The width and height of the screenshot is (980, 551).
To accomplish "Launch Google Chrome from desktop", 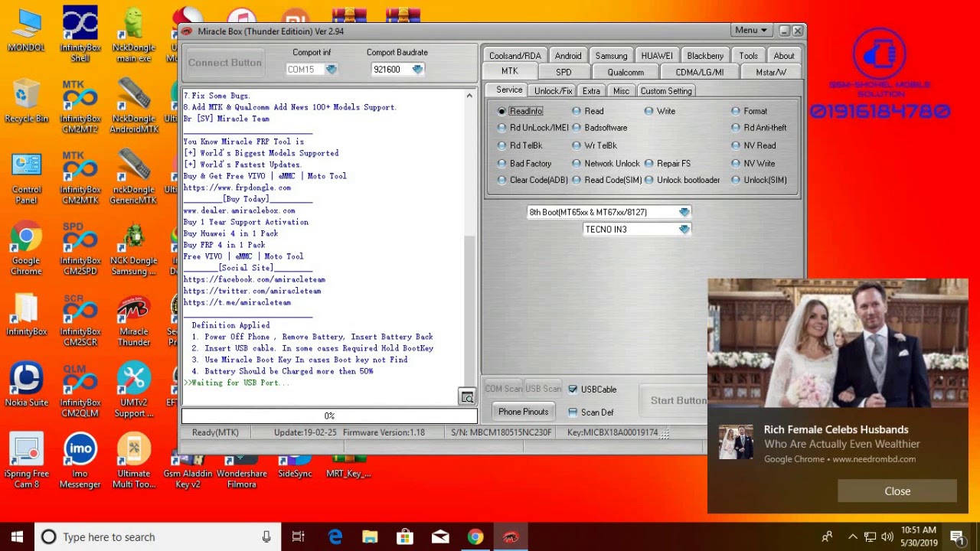I will 26,249.
